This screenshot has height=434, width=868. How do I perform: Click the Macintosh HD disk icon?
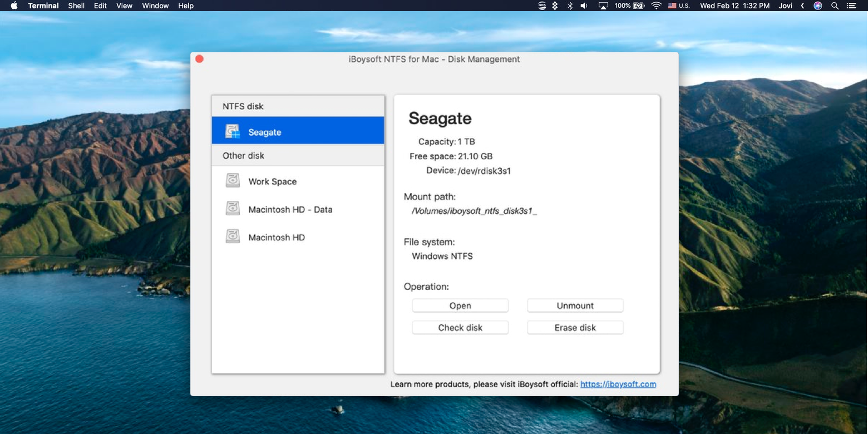(x=233, y=236)
